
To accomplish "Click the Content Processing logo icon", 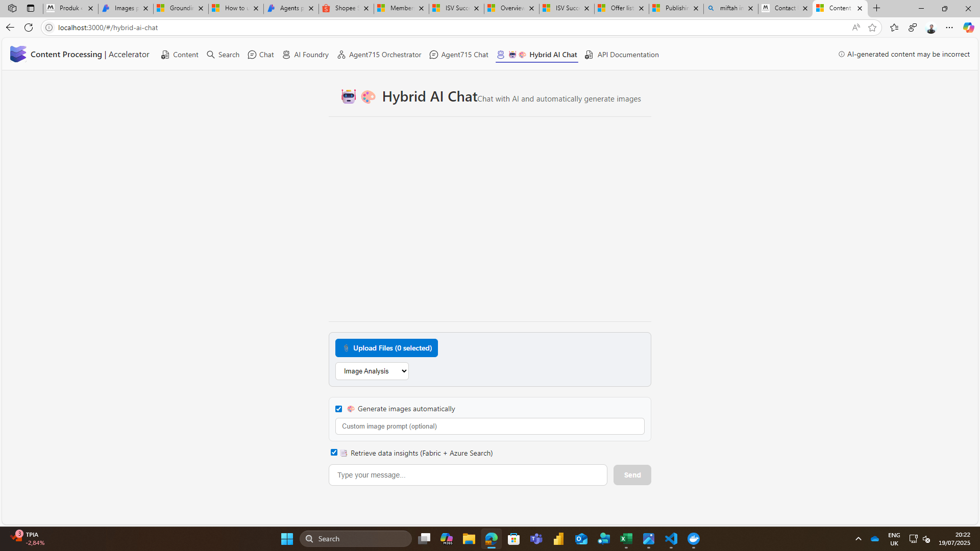I will (18, 54).
